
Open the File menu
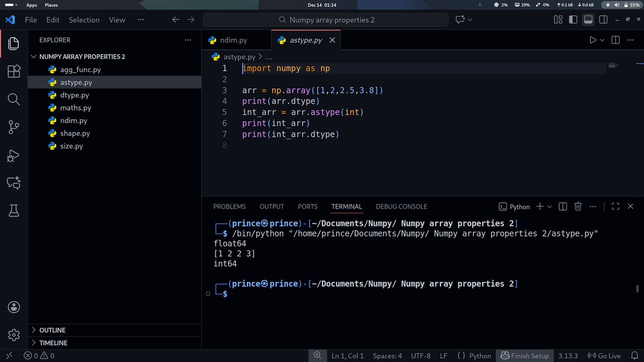[x=31, y=20]
